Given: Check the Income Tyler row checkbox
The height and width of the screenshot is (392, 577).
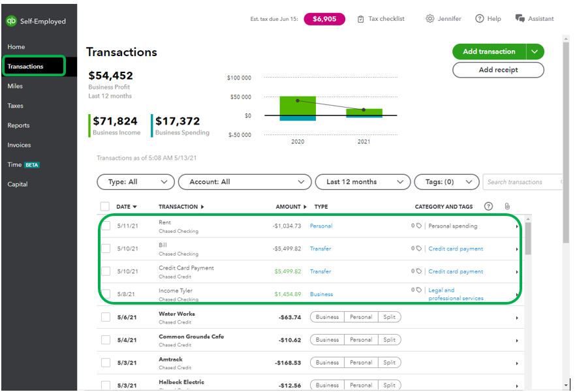Looking at the screenshot, I should (x=106, y=294).
